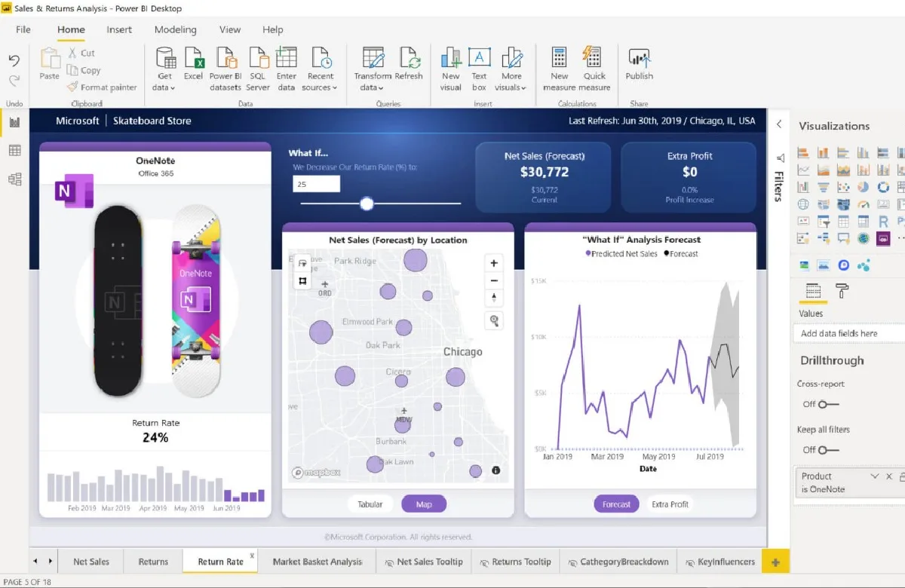Expand the Filters pane arrow
The width and height of the screenshot is (905, 588).
(779, 124)
